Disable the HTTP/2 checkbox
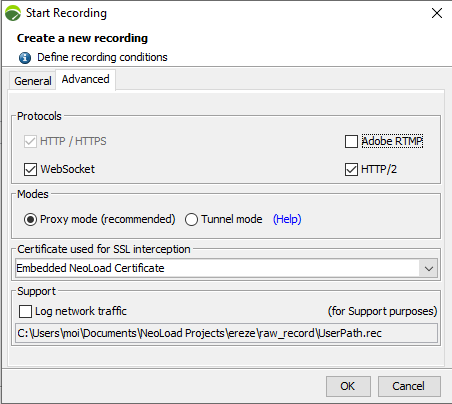This screenshot has height=404, width=452. [x=351, y=169]
